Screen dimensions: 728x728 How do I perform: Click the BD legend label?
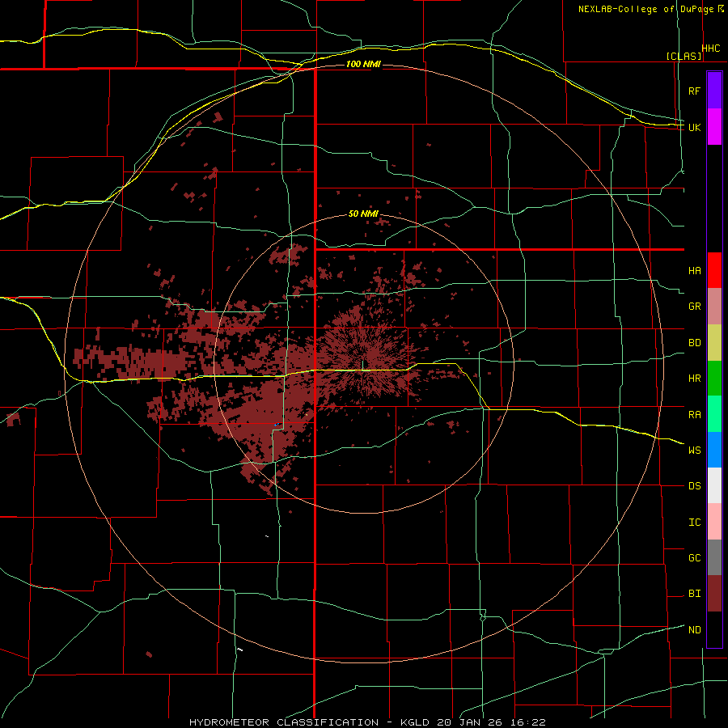[x=694, y=343]
